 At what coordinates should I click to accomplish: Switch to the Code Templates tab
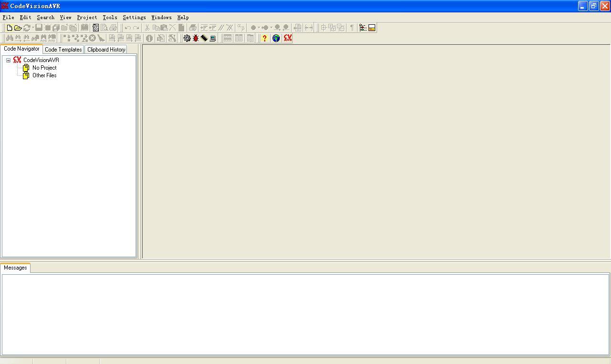coord(63,50)
